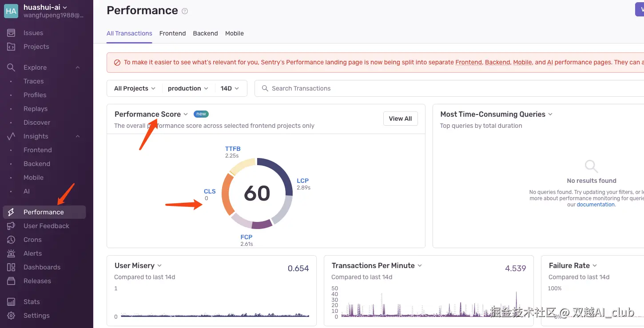Collapse the Insights sidebar section
Image resolution: width=644 pixels, height=328 pixels.
[x=78, y=136]
